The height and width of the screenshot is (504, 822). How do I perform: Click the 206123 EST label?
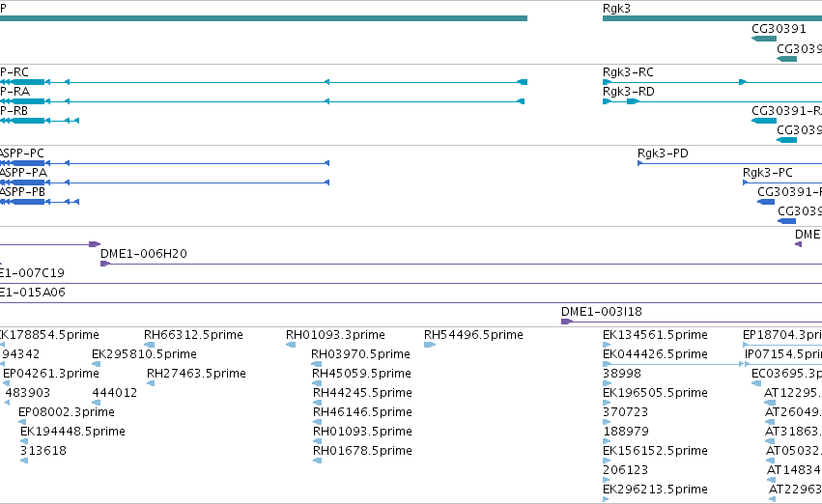pos(625,470)
